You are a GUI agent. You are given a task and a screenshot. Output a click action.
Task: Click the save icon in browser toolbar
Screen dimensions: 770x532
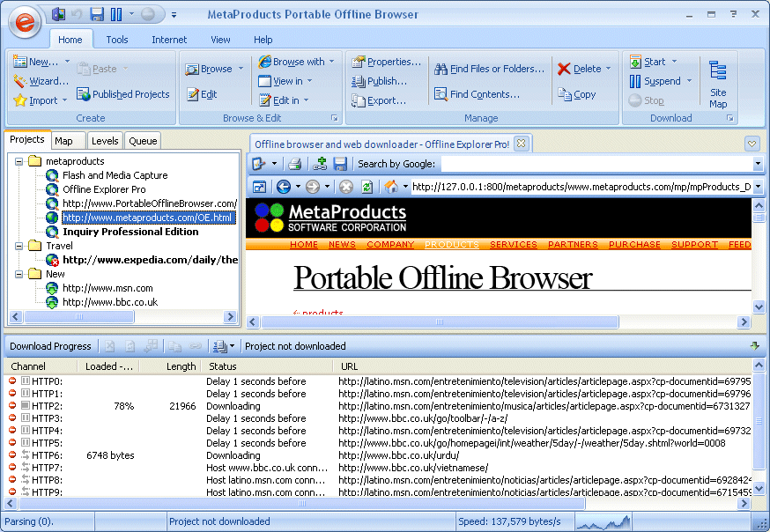tap(340, 164)
